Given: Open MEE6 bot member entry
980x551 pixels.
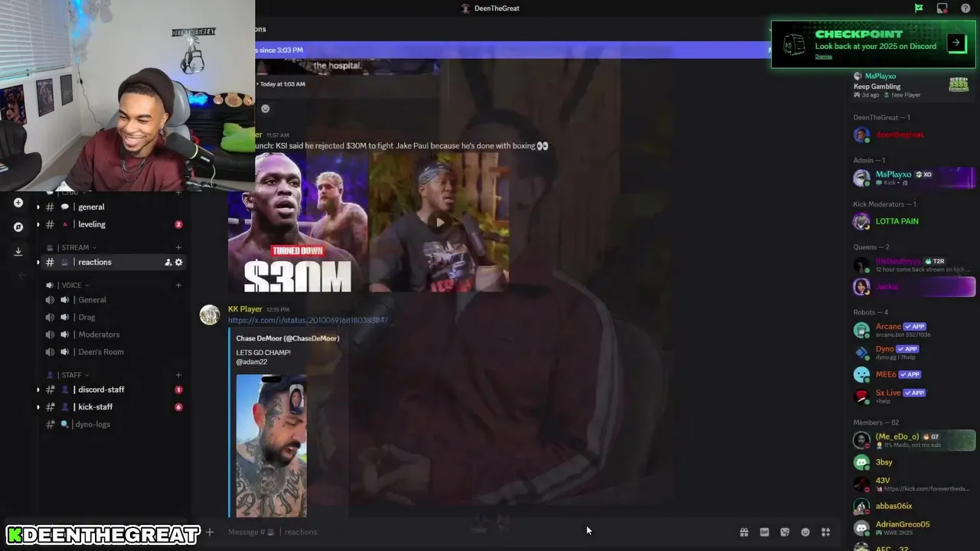Looking at the screenshot, I should click(913, 375).
